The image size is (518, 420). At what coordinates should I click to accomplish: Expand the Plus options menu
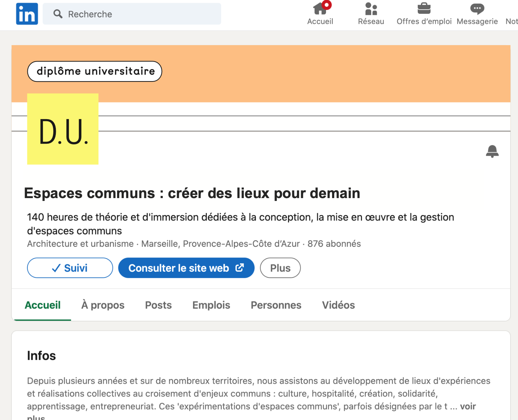tap(280, 268)
